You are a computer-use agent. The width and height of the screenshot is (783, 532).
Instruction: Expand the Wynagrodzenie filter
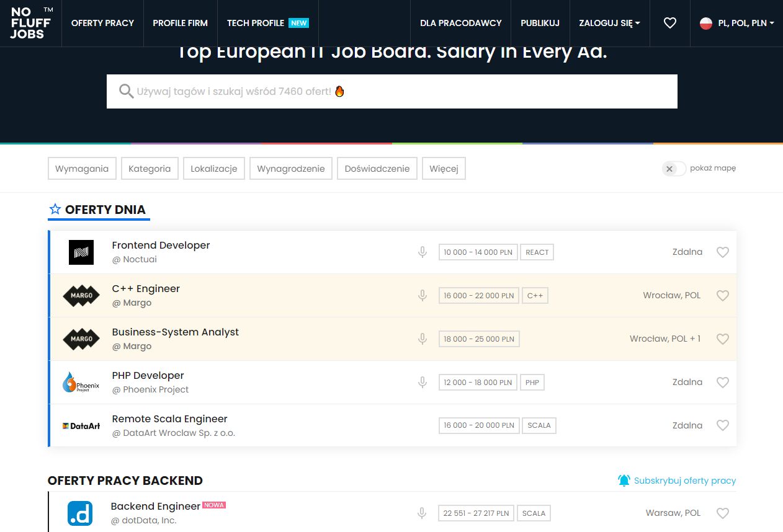(291, 169)
